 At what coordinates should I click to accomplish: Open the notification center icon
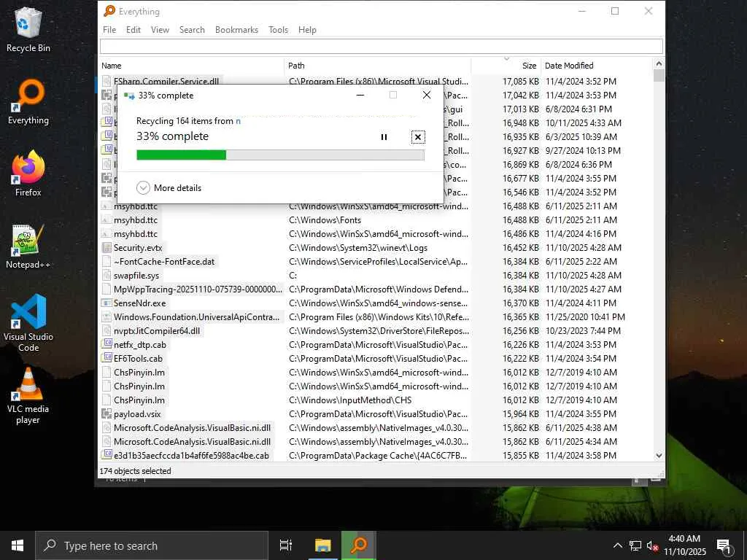click(x=724, y=545)
